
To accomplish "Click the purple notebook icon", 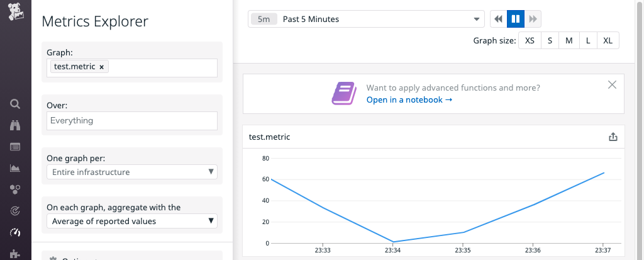I will click(x=344, y=93).
